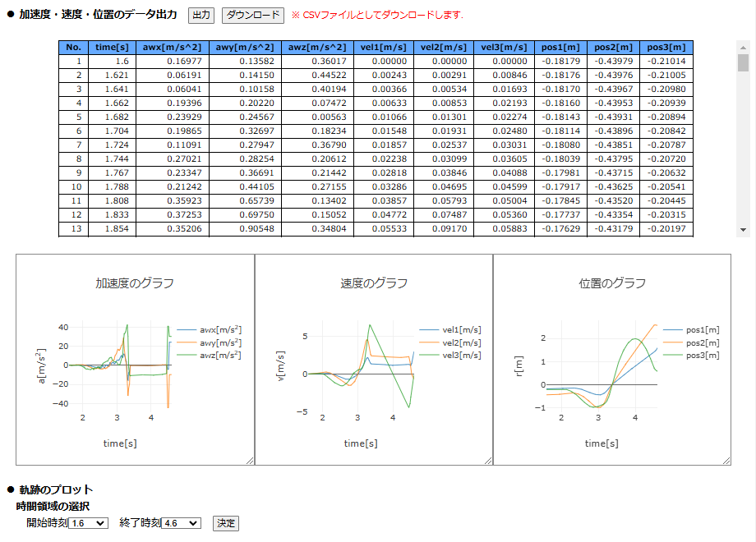Click the table scrollbar's up arrow
Viewport: 756px width, 542px height.
coord(743,47)
